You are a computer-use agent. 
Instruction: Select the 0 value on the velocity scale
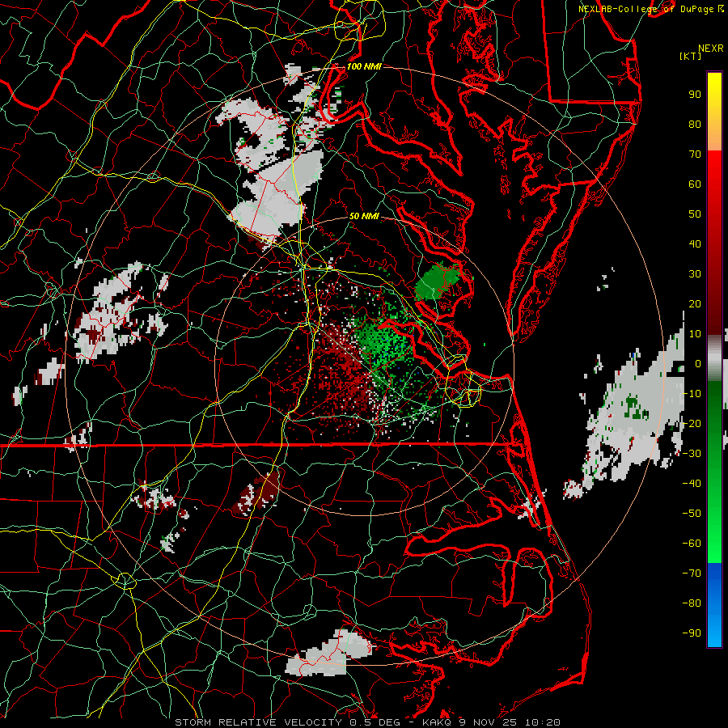698,363
